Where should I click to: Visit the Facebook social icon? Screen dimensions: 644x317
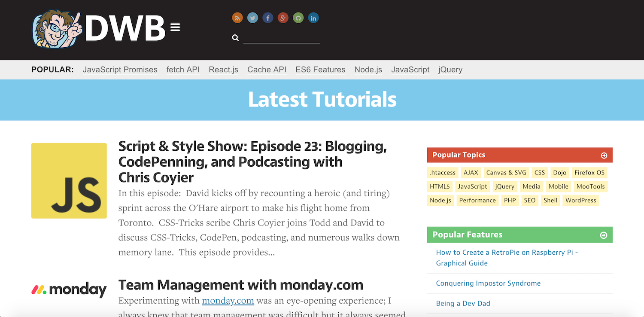click(x=268, y=18)
